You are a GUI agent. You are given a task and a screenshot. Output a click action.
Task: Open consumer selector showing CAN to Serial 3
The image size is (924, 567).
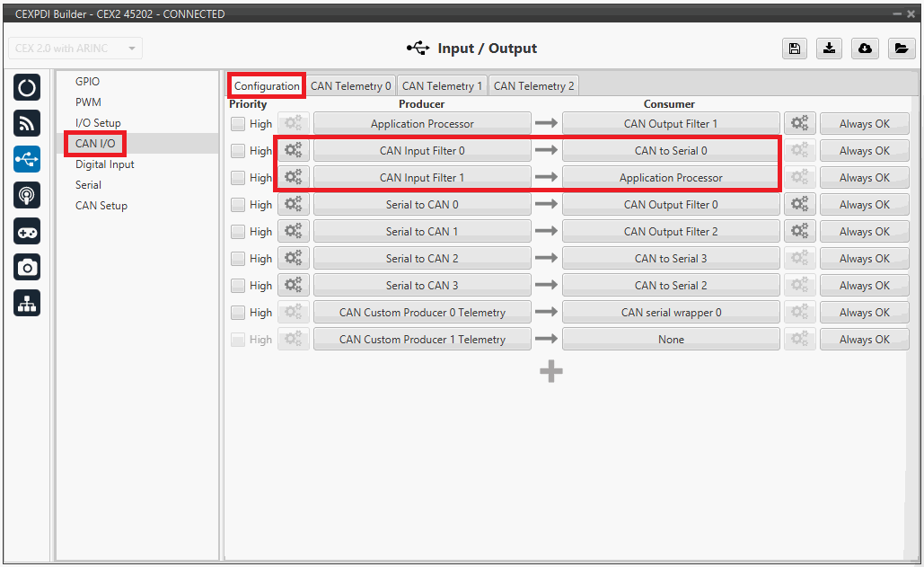[x=670, y=259]
